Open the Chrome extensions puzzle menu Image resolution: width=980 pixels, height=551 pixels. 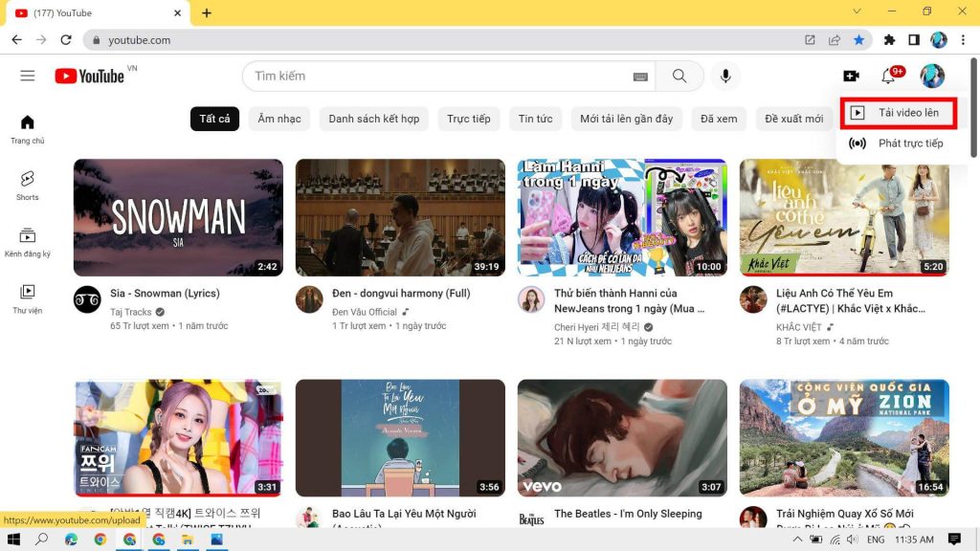coord(889,42)
